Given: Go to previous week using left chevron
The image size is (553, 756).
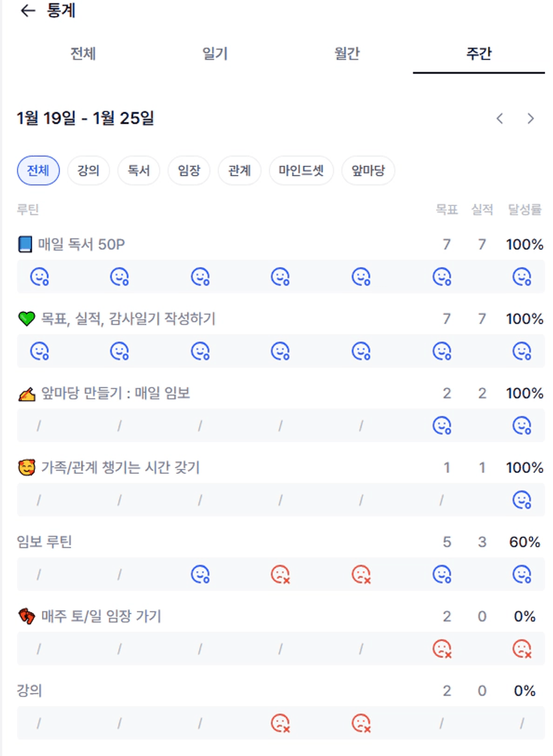Looking at the screenshot, I should pos(500,118).
